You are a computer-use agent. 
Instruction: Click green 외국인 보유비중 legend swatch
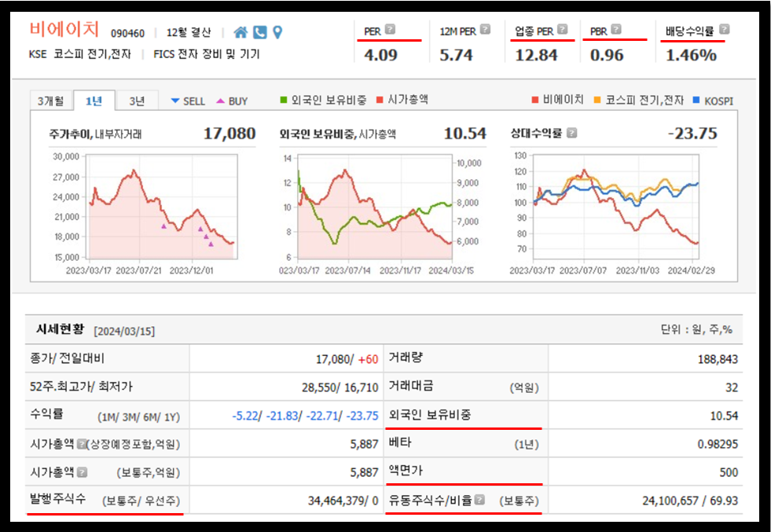[283, 100]
